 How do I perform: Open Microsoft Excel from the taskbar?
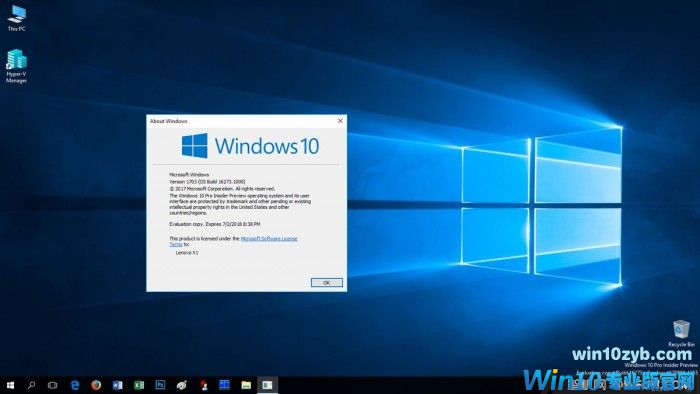139,385
